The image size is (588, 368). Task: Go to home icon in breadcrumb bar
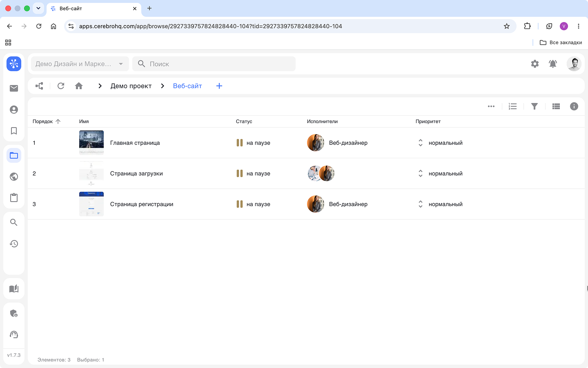coord(79,86)
